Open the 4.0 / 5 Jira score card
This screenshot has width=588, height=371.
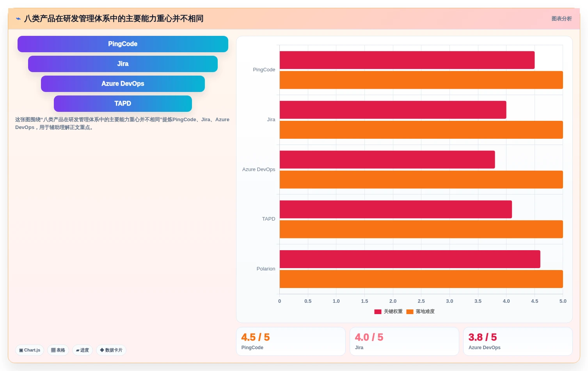tap(404, 341)
